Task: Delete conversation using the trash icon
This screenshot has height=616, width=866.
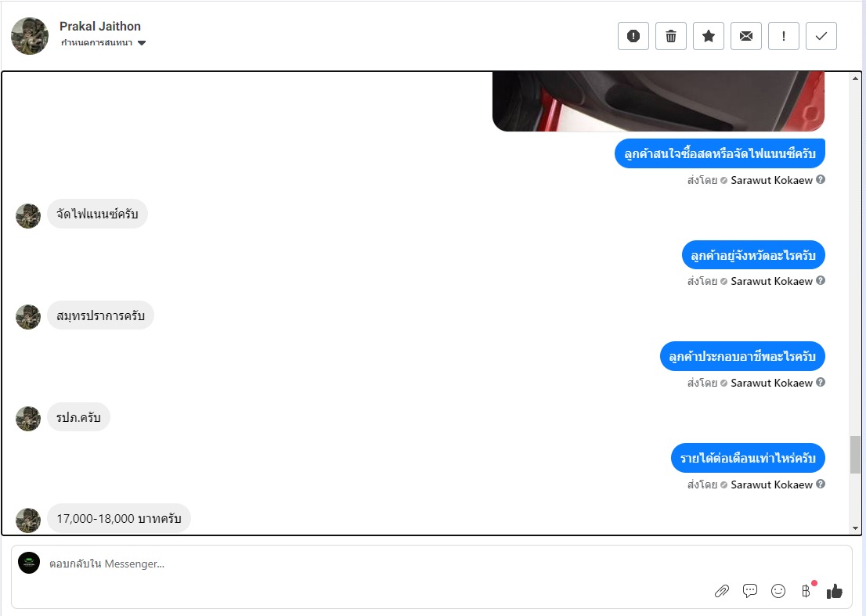Action: pyautogui.click(x=670, y=37)
